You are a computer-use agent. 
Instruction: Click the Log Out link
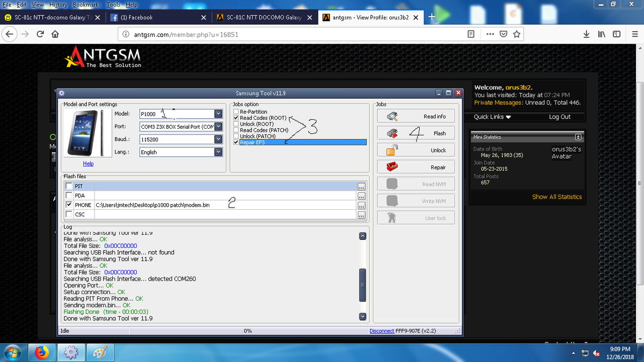(x=559, y=117)
